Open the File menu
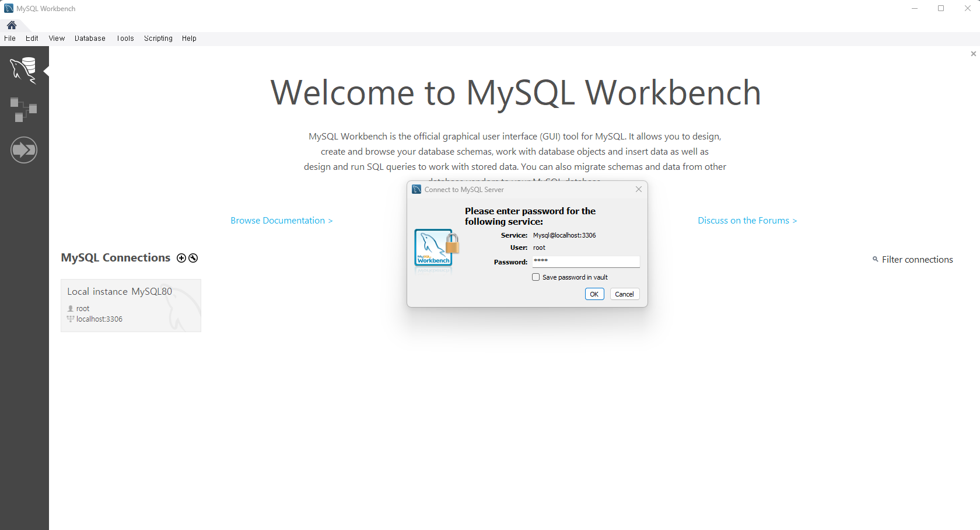This screenshot has width=980, height=530. click(x=10, y=39)
